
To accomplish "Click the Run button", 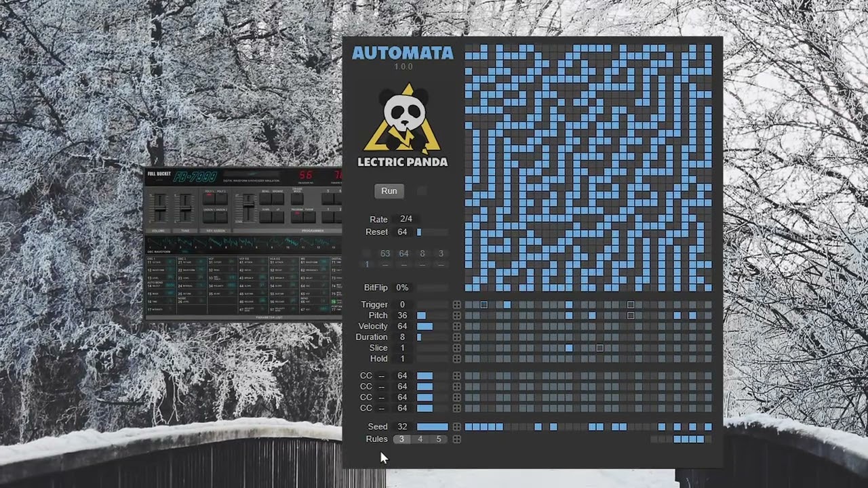I will tap(389, 191).
